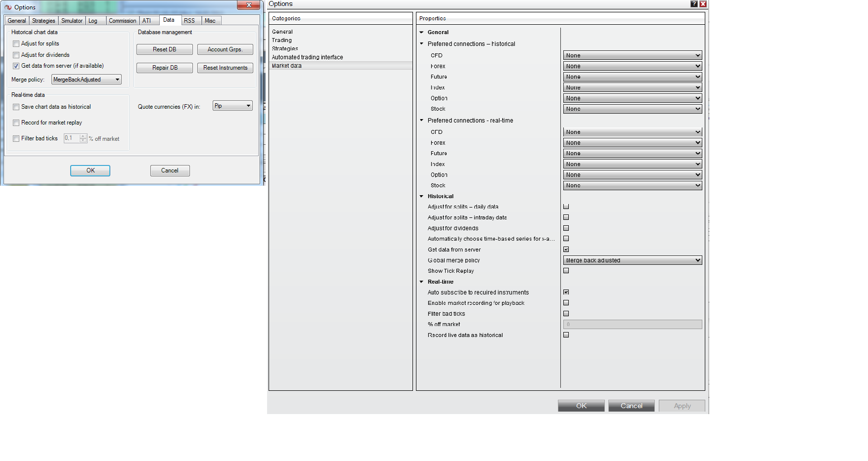Click the application logo icon in left Options title bar
Viewport: 868px width, 461px height.
pyautogui.click(x=8, y=7)
